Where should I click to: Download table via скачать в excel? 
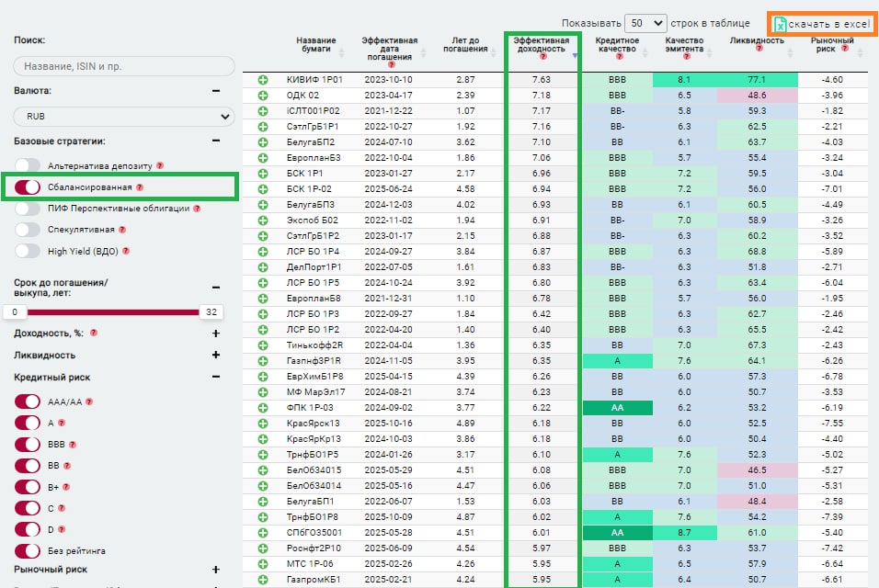pos(822,24)
